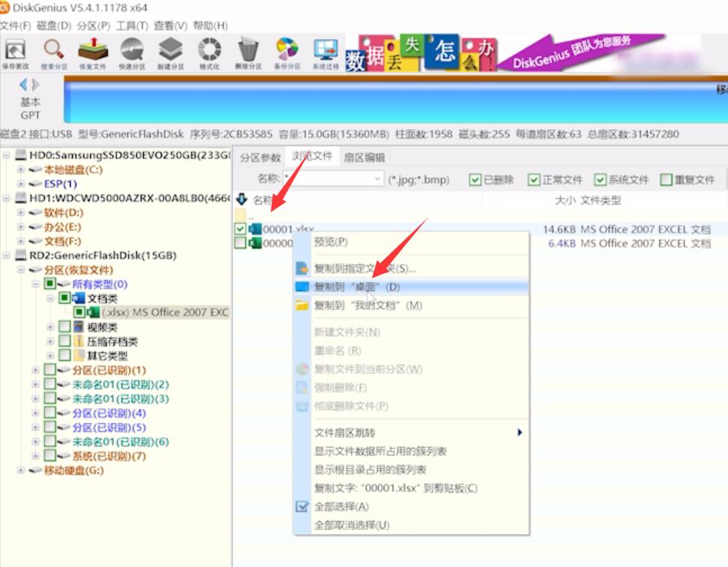Click the 保存更改 save toolbar icon

point(15,52)
